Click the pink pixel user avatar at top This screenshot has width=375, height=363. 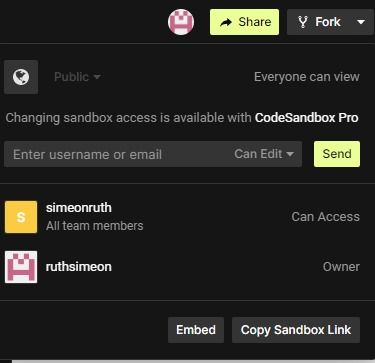tap(181, 22)
